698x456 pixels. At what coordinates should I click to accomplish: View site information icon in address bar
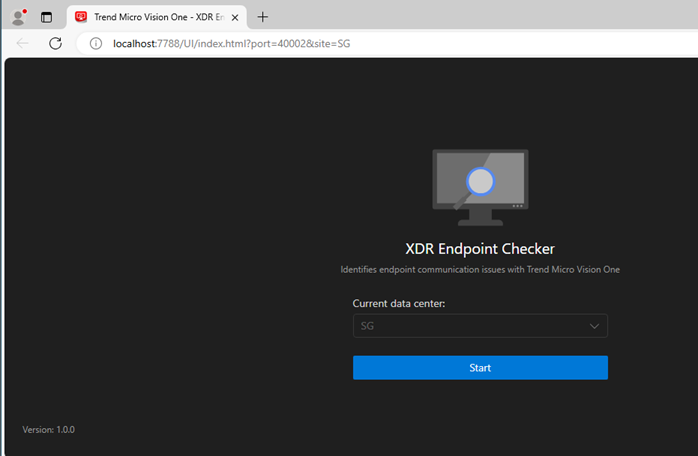click(x=96, y=44)
